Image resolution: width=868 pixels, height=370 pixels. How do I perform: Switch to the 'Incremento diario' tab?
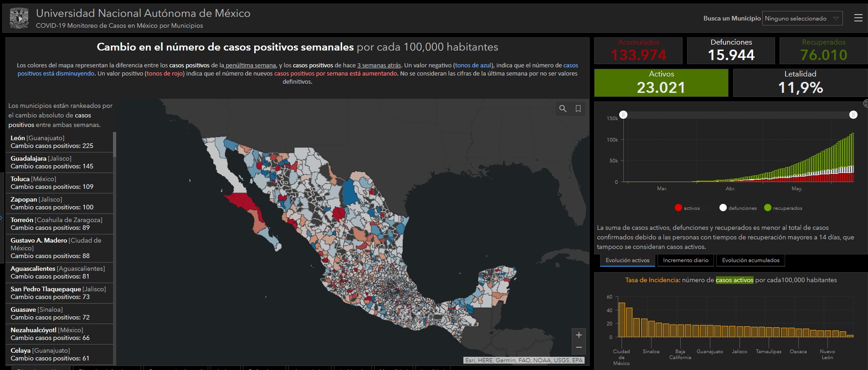(x=685, y=260)
